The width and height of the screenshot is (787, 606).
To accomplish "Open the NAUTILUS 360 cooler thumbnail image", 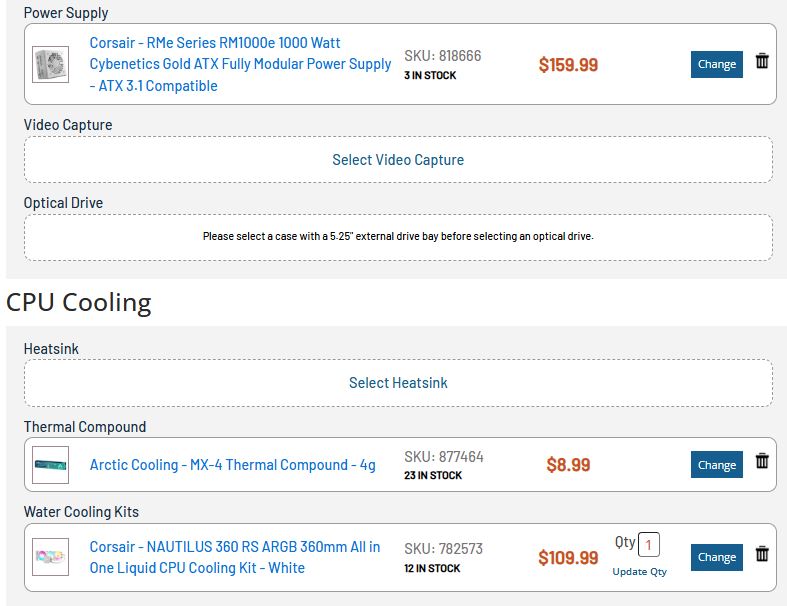I will point(50,557).
